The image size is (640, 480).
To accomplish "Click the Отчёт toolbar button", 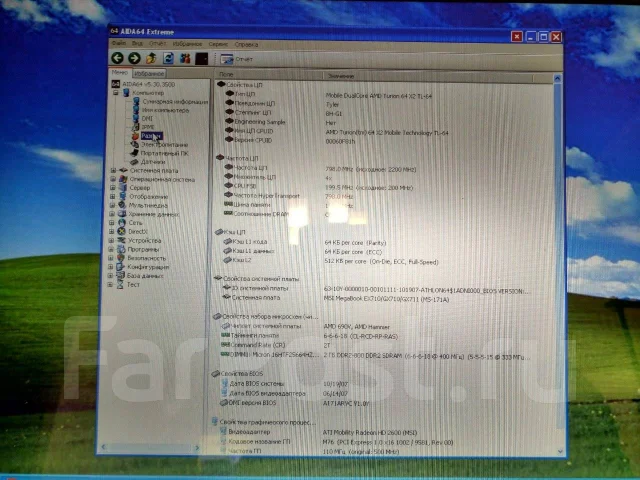I will pyautogui.click(x=237, y=59).
